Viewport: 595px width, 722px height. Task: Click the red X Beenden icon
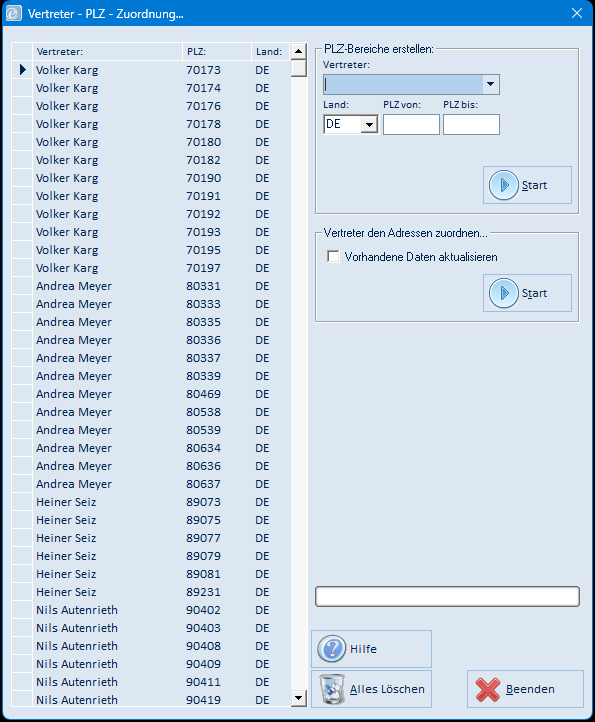488,689
